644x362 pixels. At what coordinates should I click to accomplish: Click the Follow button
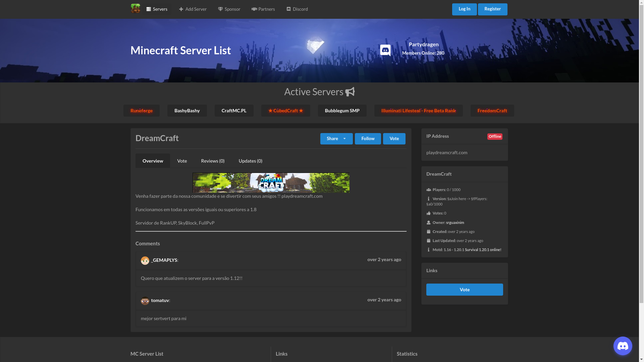pos(368,139)
